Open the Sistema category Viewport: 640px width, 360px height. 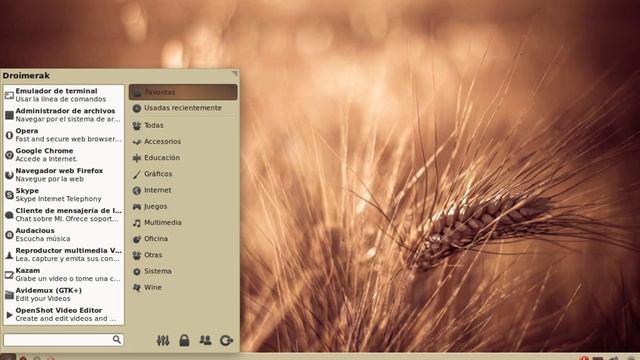(183, 271)
